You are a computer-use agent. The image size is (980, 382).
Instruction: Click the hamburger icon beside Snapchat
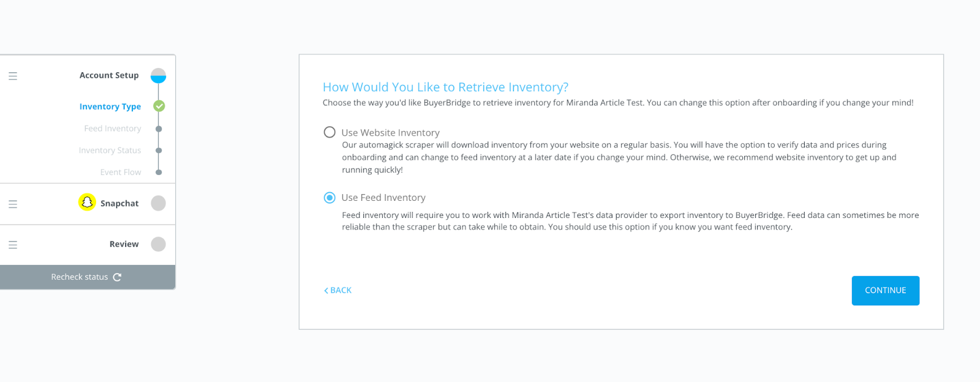pos(13,204)
